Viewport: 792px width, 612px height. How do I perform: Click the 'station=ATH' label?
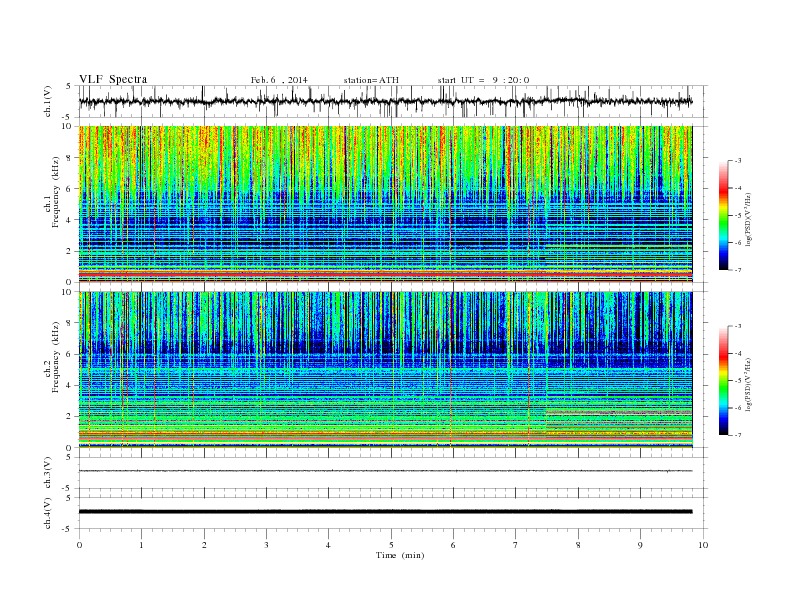(371, 80)
